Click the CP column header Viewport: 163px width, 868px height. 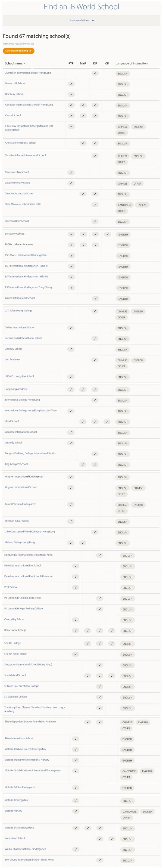tap(107, 63)
